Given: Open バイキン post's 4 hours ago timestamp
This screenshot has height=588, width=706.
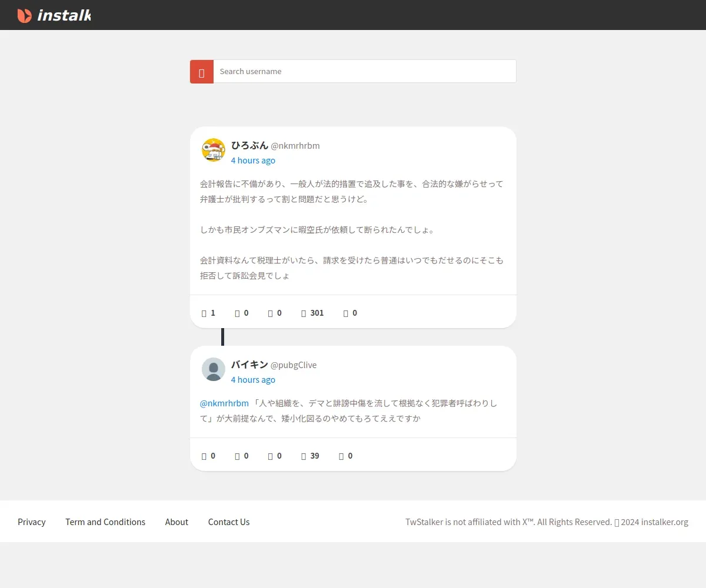Looking at the screenshot, I should (x=253, y=380).
